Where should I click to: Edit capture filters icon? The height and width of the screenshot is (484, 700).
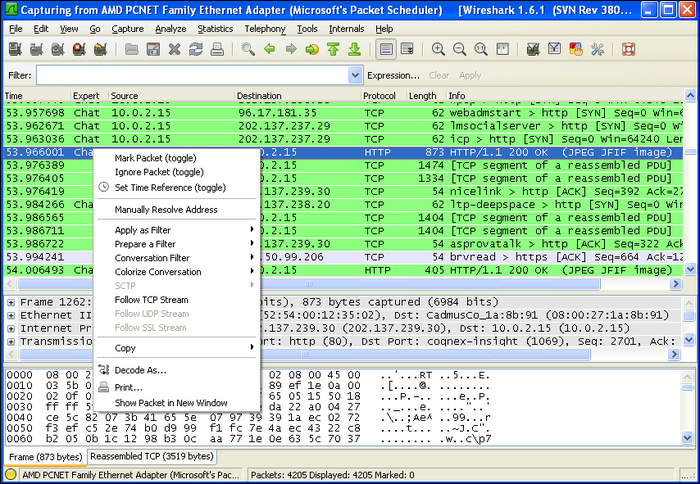point(533,49)
